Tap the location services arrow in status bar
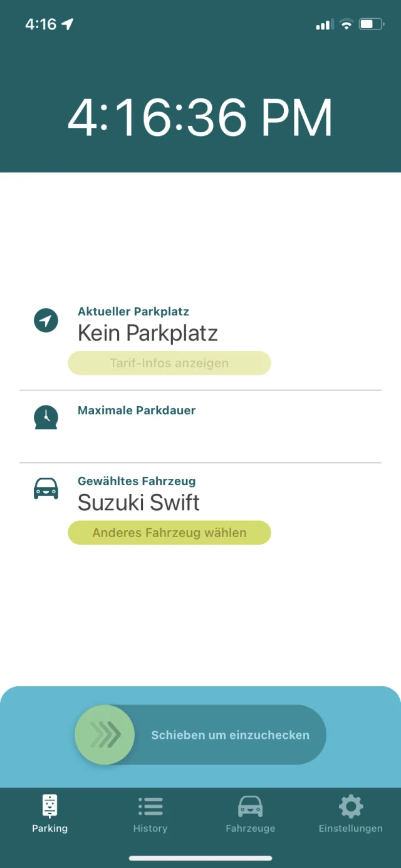 [68, 24]
